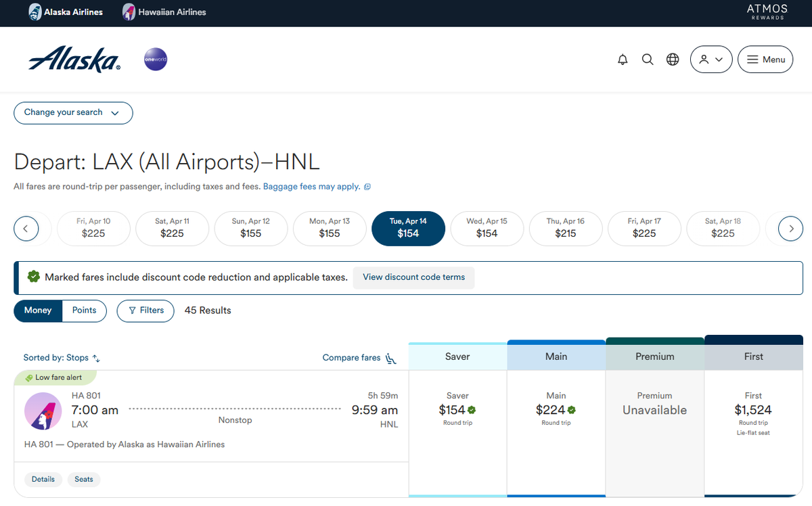
Task: Select the Wed, Apr 15 date tab
Action: point(487,228)
